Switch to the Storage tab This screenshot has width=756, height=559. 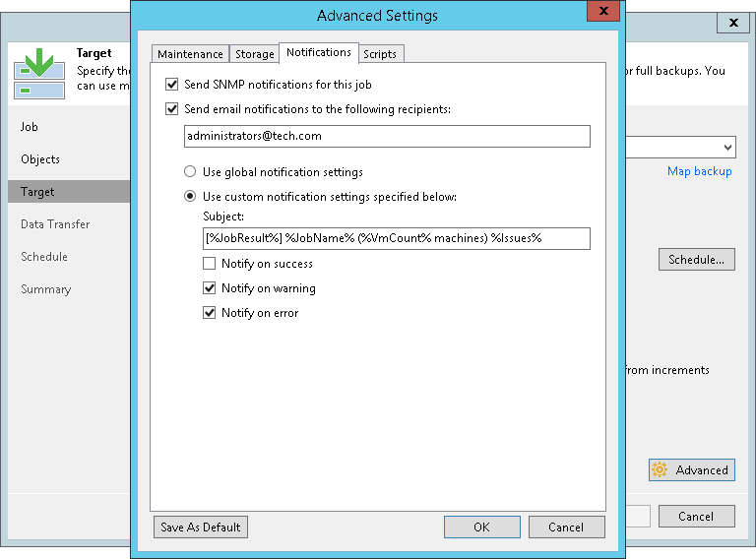tap(255, 54)
